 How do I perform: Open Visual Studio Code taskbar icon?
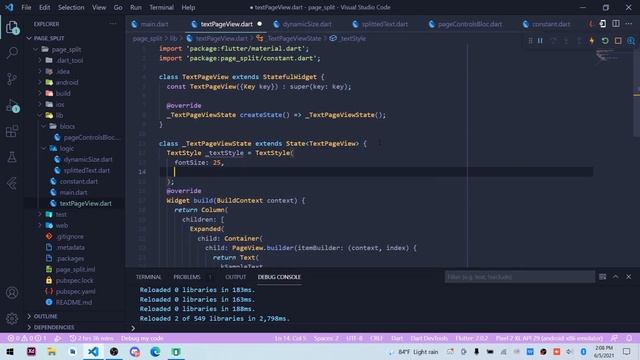point(93,351)
